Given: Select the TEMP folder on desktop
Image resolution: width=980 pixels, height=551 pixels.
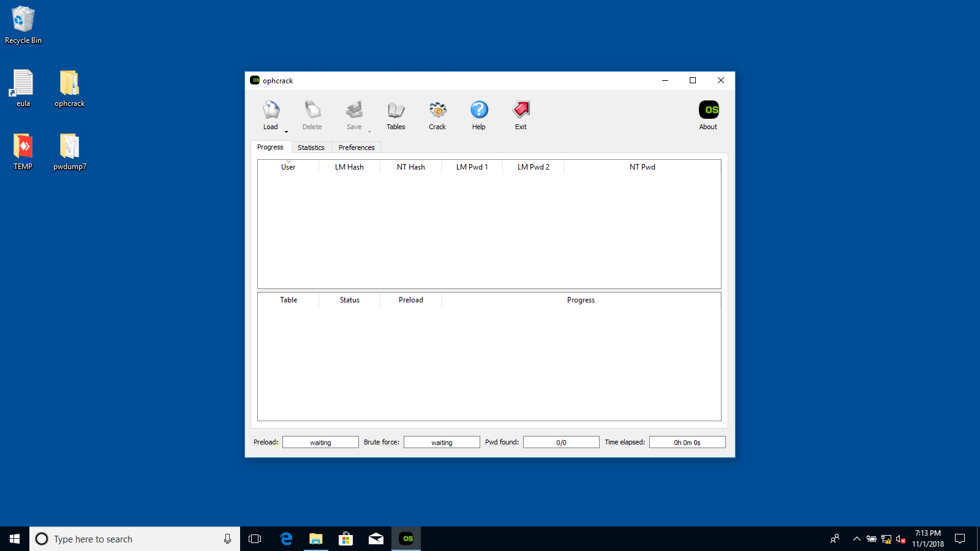Looking at the screenshot, I should (23, 151).
